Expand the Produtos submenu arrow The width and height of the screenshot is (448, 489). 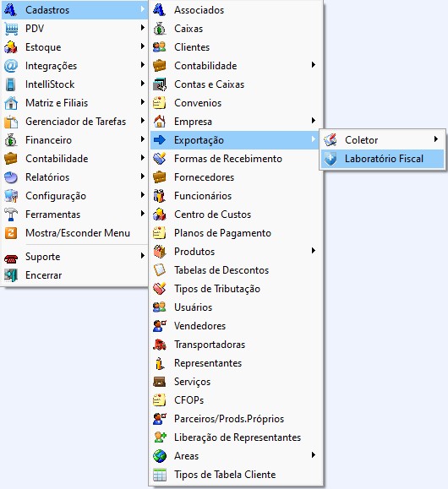[x=314, y=251]
